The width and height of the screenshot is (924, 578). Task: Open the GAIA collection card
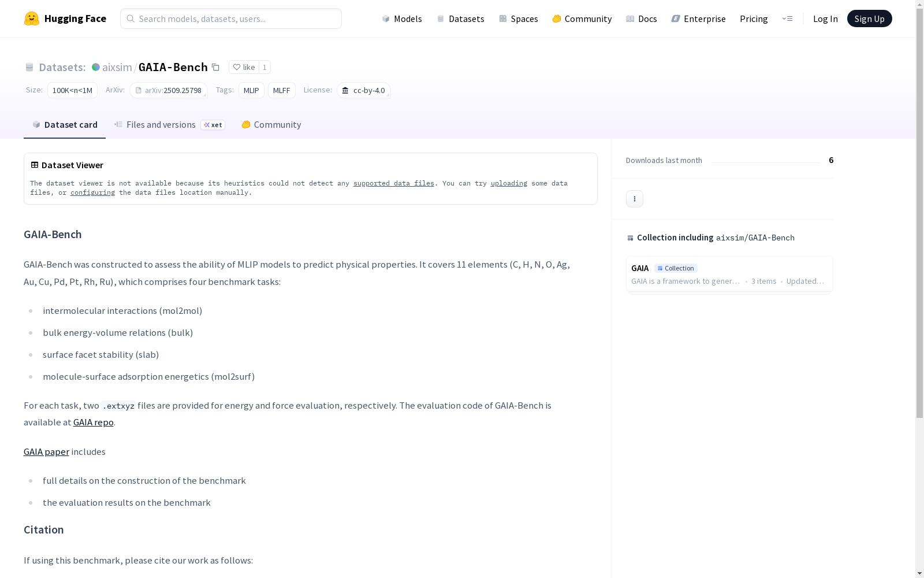(729, 275)
